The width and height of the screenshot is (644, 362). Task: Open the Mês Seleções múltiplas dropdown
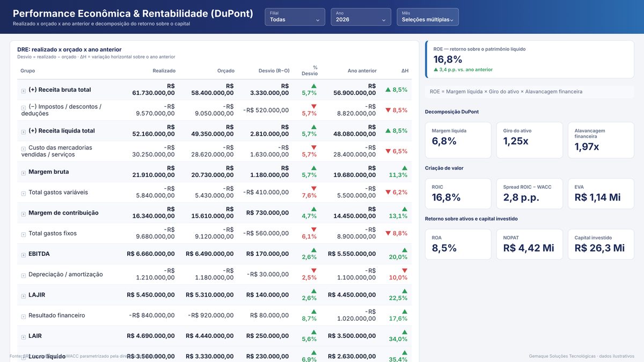coord(428,17)
